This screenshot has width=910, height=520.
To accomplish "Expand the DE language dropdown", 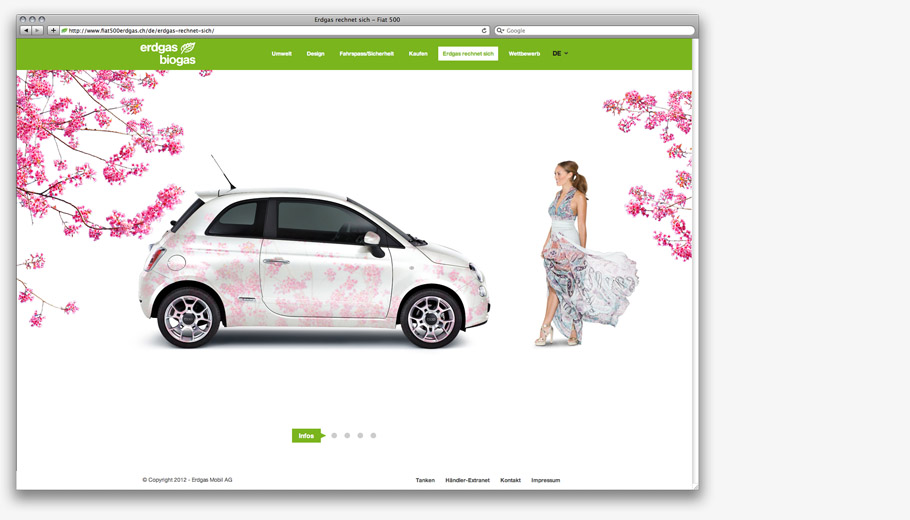I will tap(560, 53).
